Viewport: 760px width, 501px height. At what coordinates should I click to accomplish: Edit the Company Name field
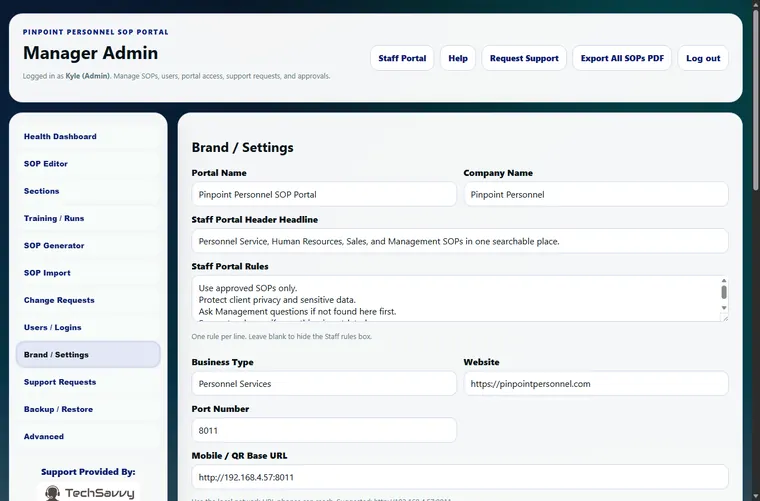(x=596, y=194)
